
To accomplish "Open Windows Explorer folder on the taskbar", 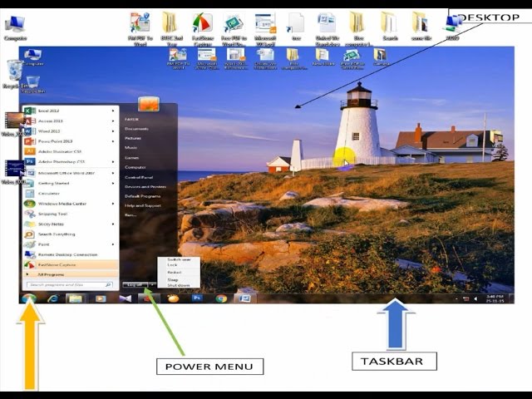I will click(76, 298).
